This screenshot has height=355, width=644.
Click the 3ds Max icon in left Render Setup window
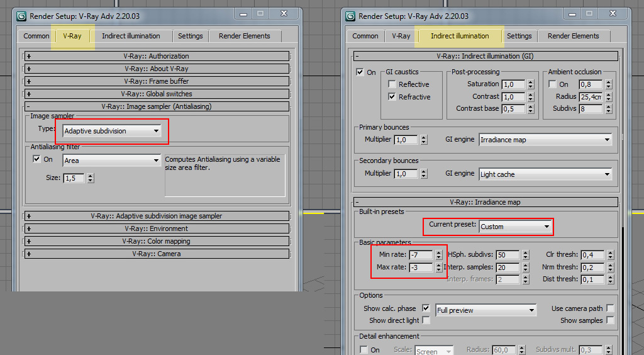point(21,16)
